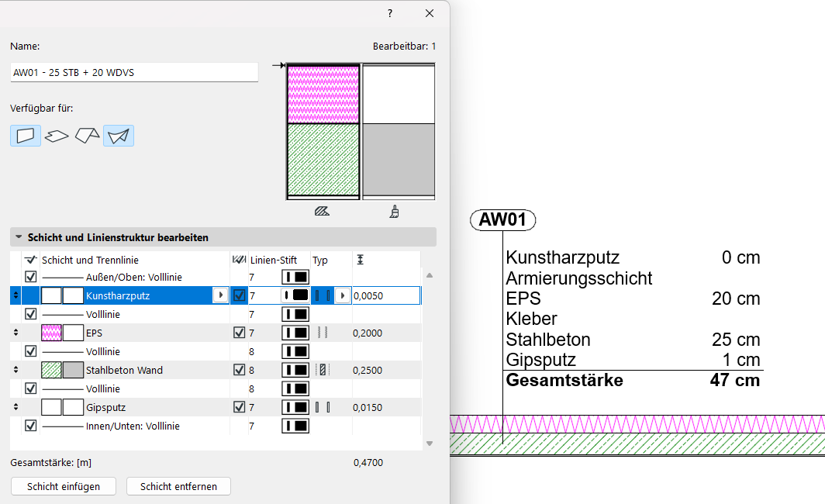The width and height of the screenshot is (825, 504).
Task: Disable the Außen/Oben Volllinie checkbox
Action: [32, 276]
